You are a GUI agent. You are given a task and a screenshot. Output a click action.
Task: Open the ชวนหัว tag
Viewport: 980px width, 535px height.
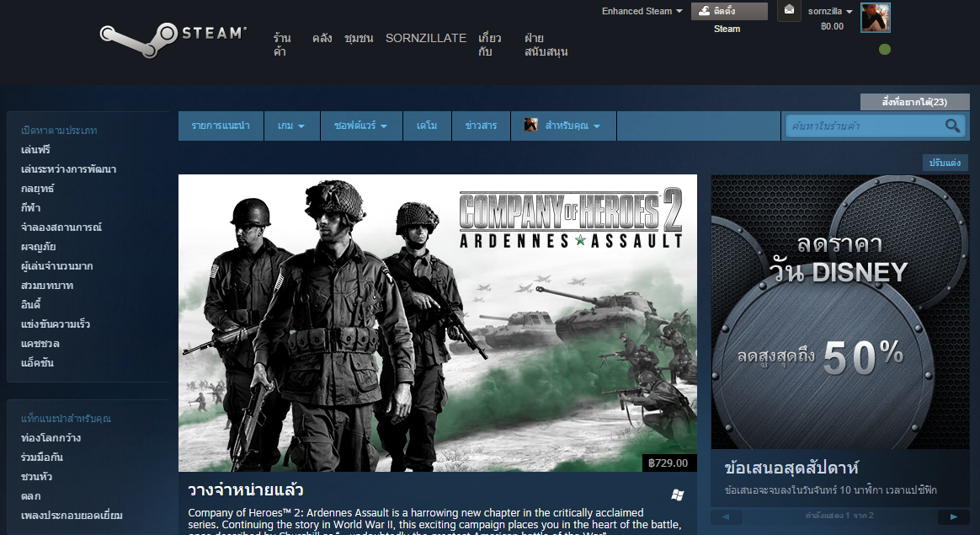(x=36, y=477)
